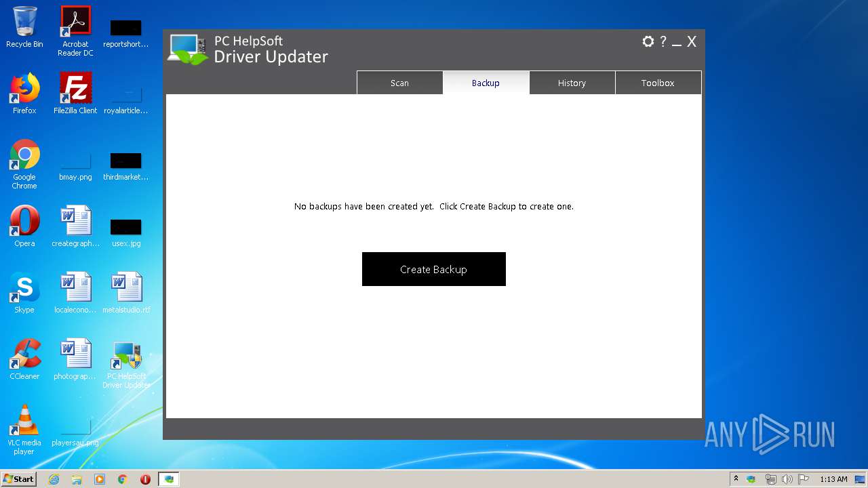Select the metalstudio.rtf document
The image size is (868, 488).
pyautogui.click(x=126, y=293)
